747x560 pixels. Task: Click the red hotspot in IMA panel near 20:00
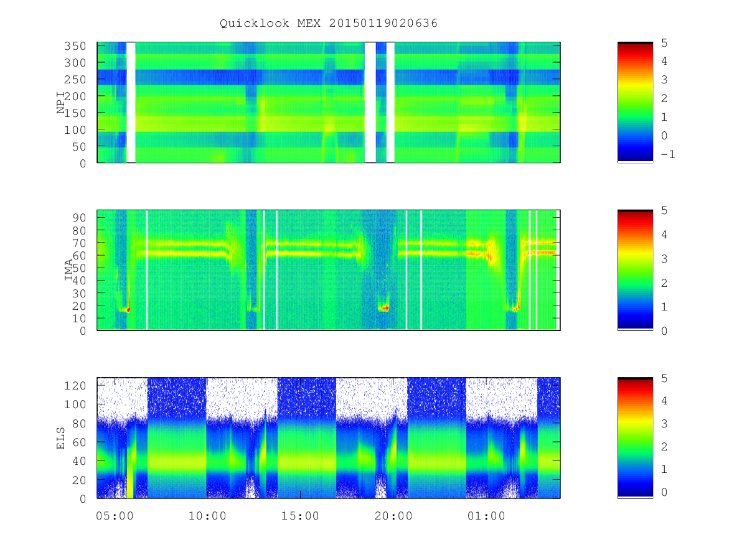click(385, 307)
